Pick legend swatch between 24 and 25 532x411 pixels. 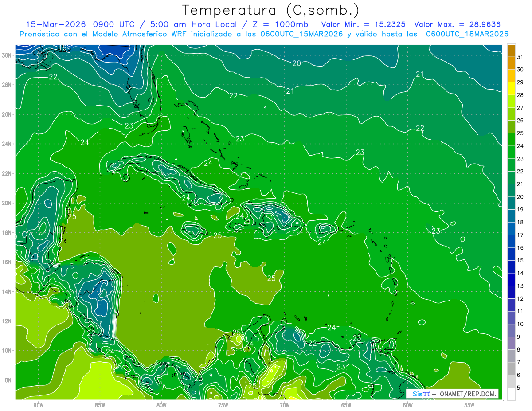[x=511, y=140]
